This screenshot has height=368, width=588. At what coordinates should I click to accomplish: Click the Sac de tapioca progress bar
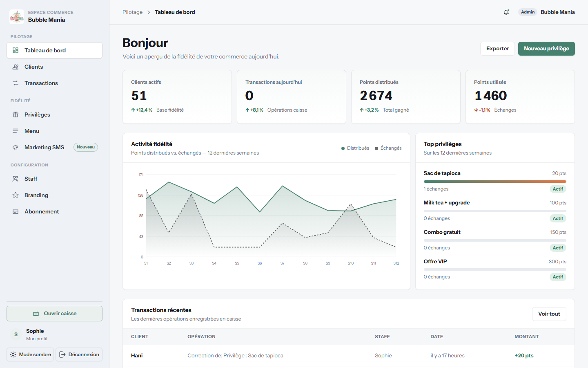pos(495,182)
